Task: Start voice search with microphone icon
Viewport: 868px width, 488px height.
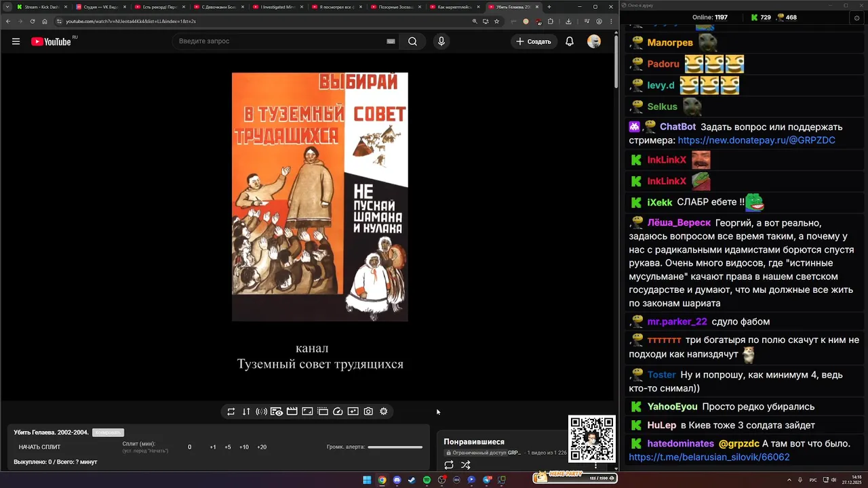Action: (441, 41)
